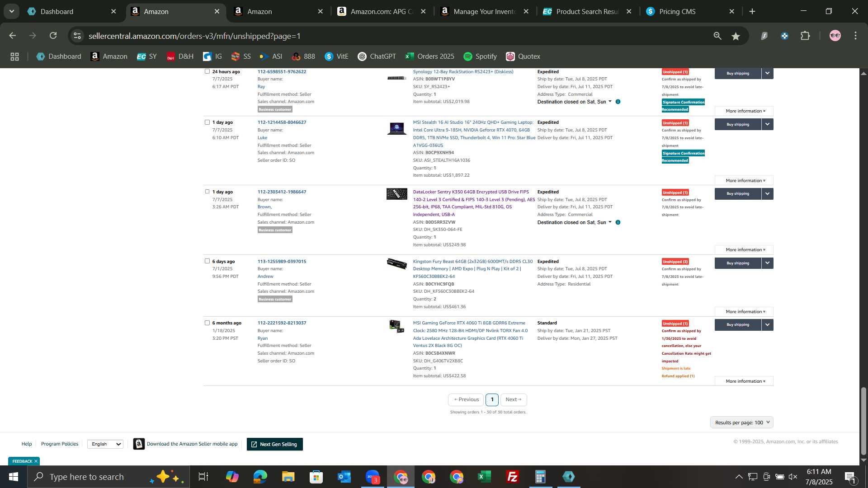Open the browser extensions puzzle icon
Viewport: 868px width, 488px height.
(805, 36)
